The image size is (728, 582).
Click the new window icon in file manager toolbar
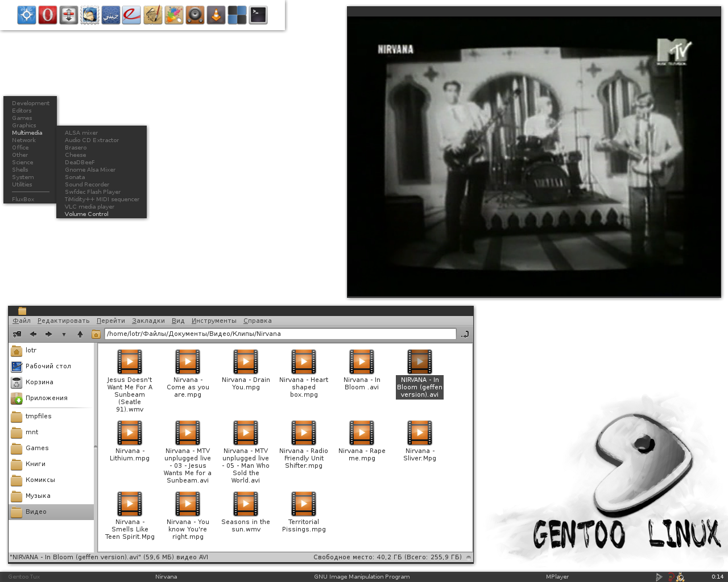point(17,334)
